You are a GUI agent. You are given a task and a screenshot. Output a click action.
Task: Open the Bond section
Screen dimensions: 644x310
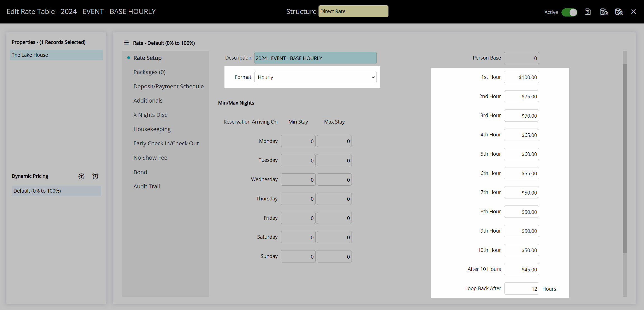[140, 172]
